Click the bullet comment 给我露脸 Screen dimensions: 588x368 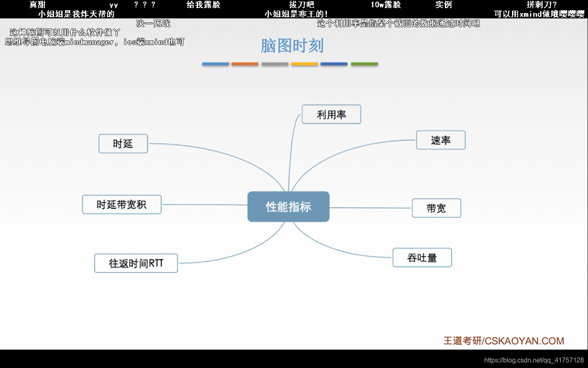tap(203, 4)
